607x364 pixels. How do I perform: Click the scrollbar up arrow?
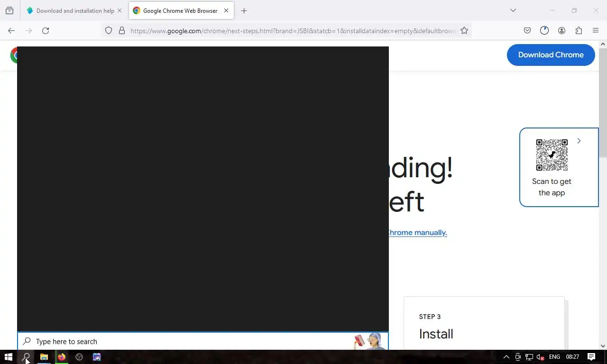603,44
